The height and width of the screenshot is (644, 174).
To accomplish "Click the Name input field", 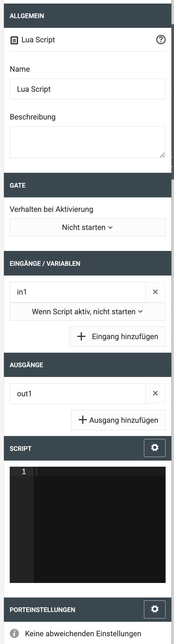I will (x=88, y=89).
